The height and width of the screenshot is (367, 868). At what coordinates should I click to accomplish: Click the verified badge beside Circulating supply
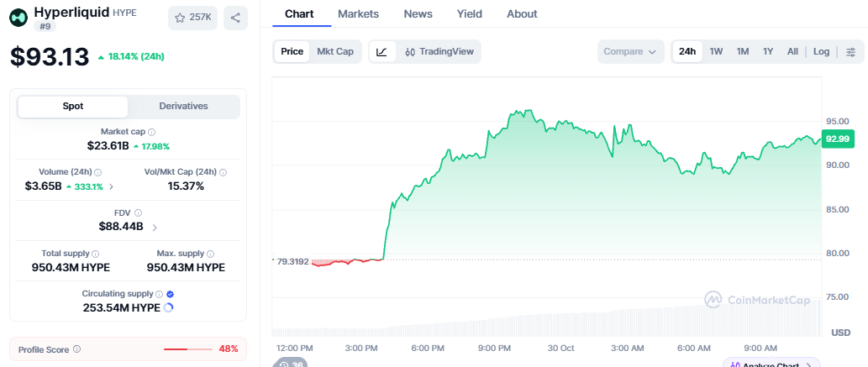(x=170, y=294)
